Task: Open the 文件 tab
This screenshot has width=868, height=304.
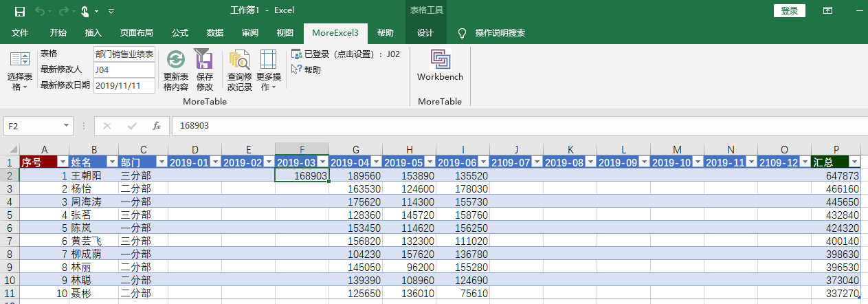Action: [x=20, y=33]
